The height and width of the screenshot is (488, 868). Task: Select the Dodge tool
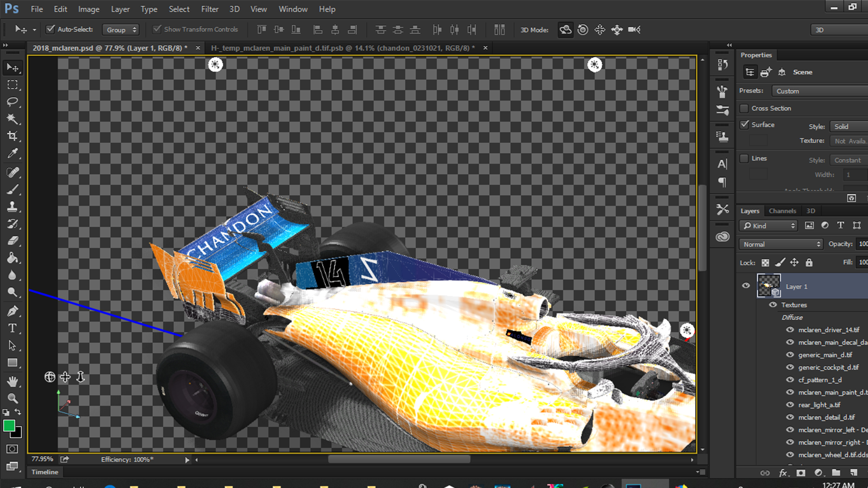point(12,292)
